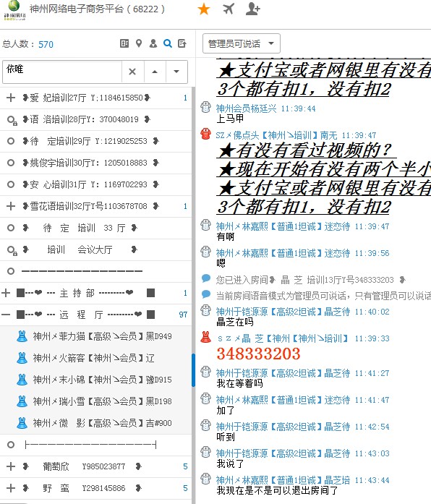This screenshot has height=504, width=431.
Task: Click avatar icon beside 听到 message
Action: click(205, 425)
